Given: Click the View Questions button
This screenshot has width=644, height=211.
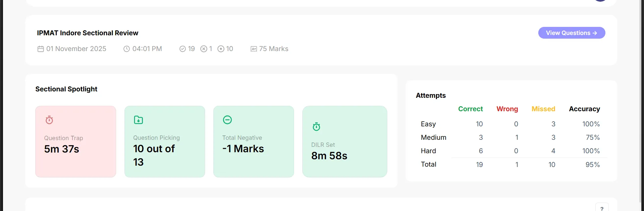Looking at the screenshot, I should [x=572, y=33].
